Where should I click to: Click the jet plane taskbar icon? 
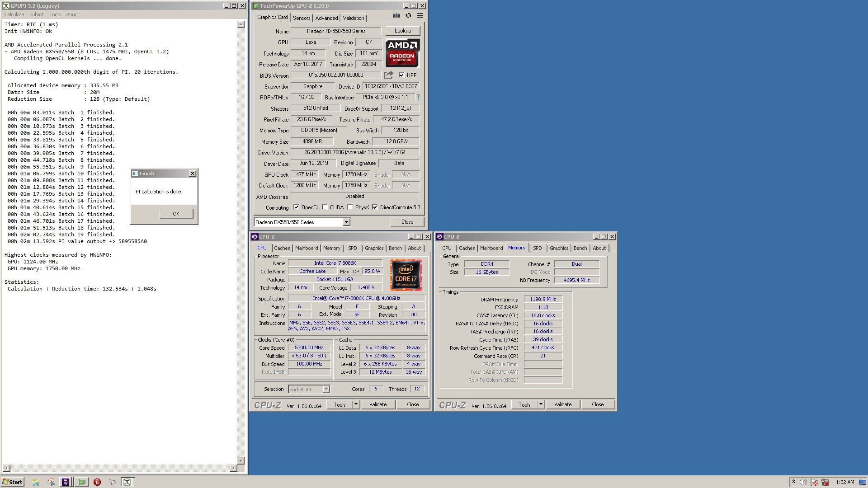(x=112, y=482)
